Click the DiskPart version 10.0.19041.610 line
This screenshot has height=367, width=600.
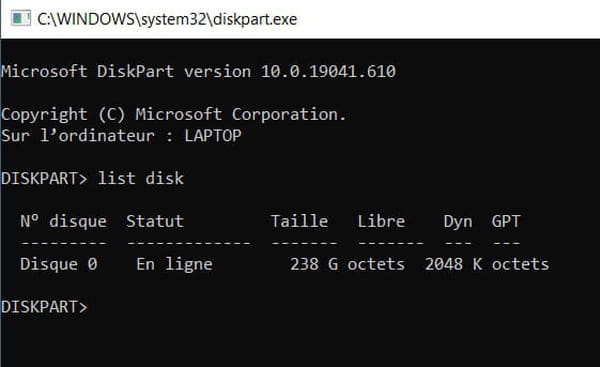(x=198, y=72)
